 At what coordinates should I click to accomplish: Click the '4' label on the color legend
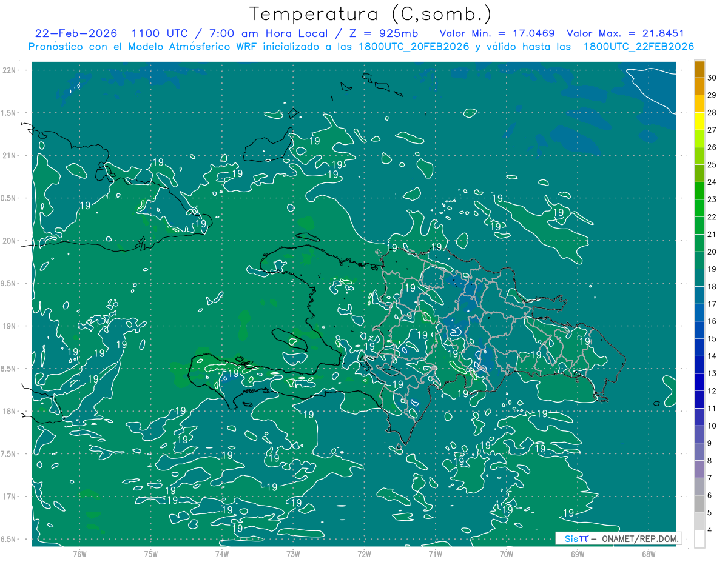coord(710,530)
